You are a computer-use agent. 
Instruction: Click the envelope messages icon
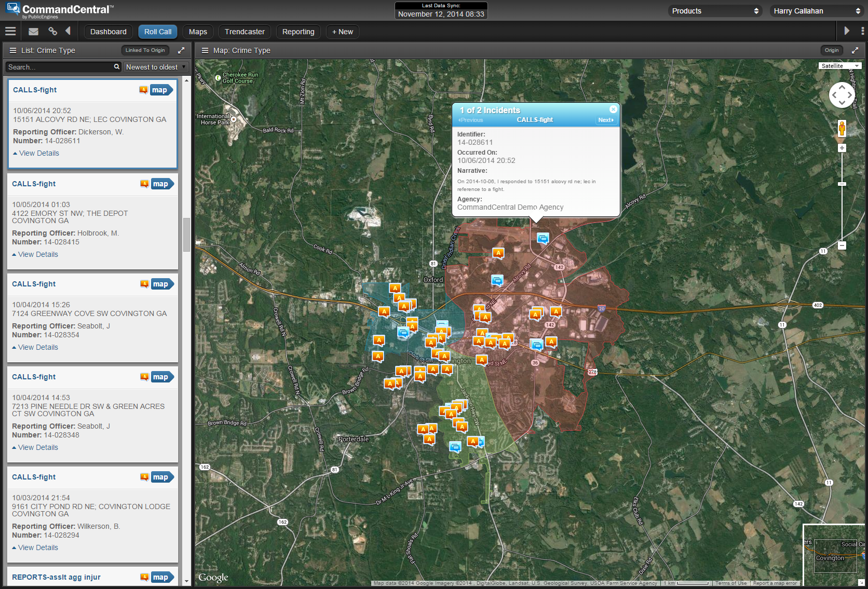[33, 32]
